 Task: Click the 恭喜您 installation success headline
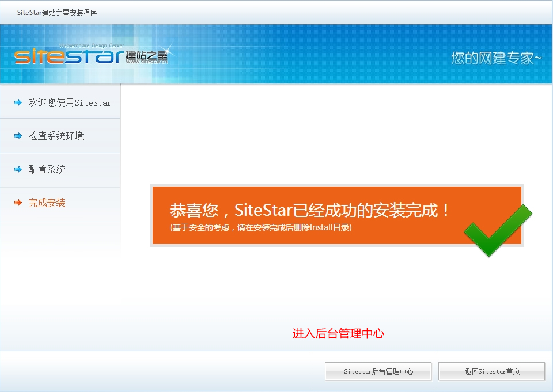310,210
